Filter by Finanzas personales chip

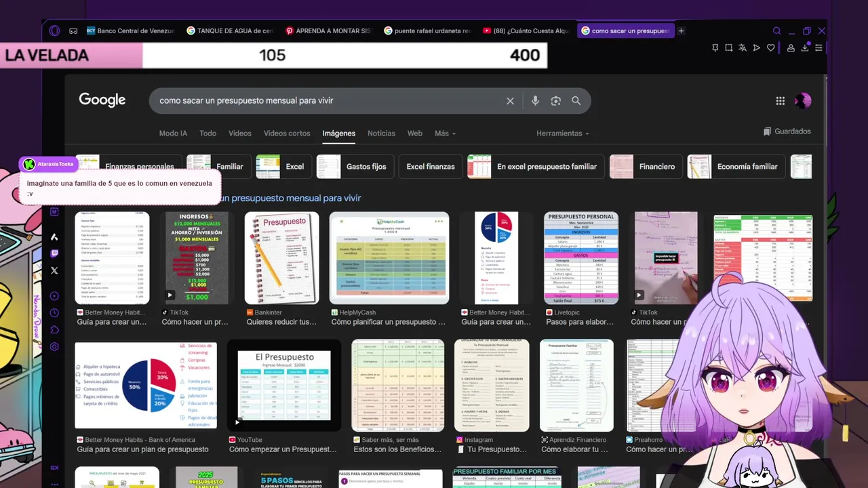(127, 167)
